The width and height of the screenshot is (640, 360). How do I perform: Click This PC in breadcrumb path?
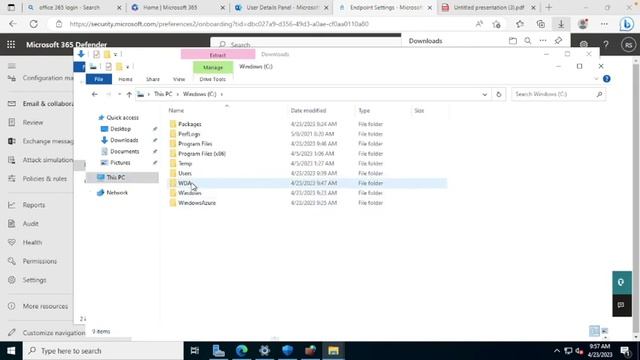(x=163, y=94)
